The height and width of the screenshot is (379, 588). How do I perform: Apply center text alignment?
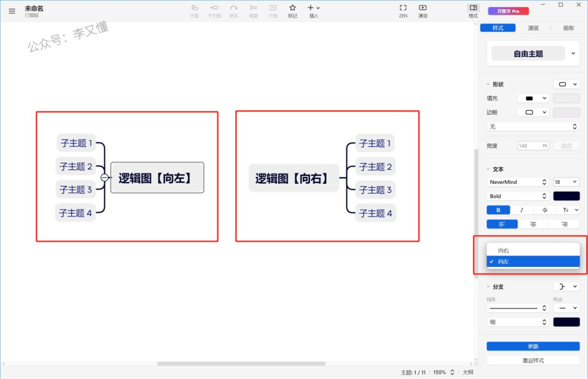pos(533,225)
